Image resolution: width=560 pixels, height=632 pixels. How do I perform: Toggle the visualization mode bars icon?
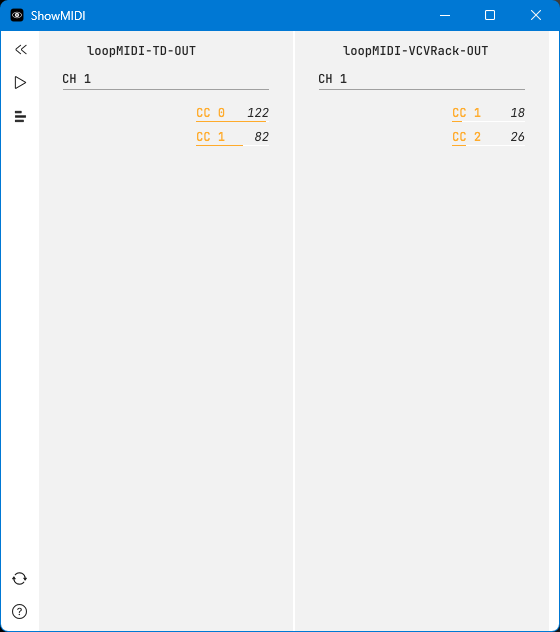pos(20,116)
